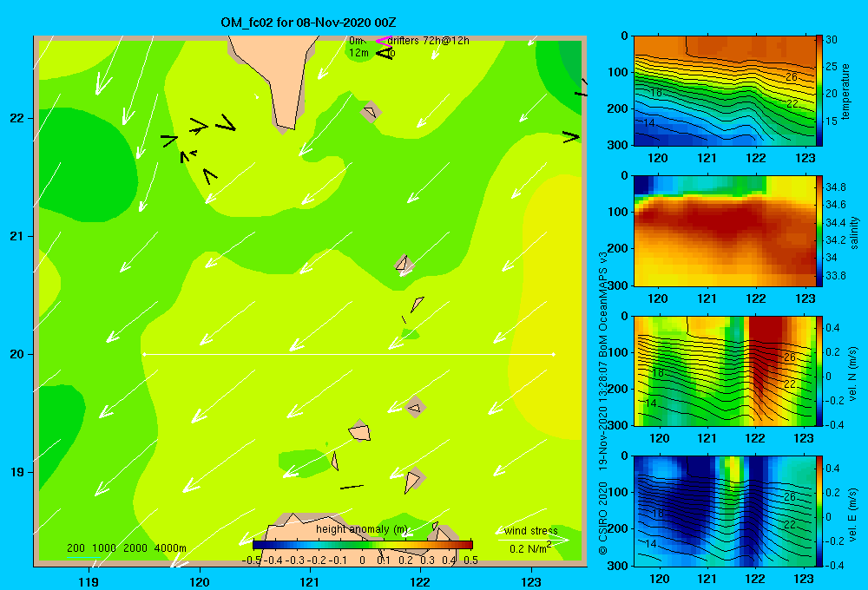The width and height of the screenshot is (868, 590).
Task: Click the height anomaly colorbar
Action: coord(363,545)
